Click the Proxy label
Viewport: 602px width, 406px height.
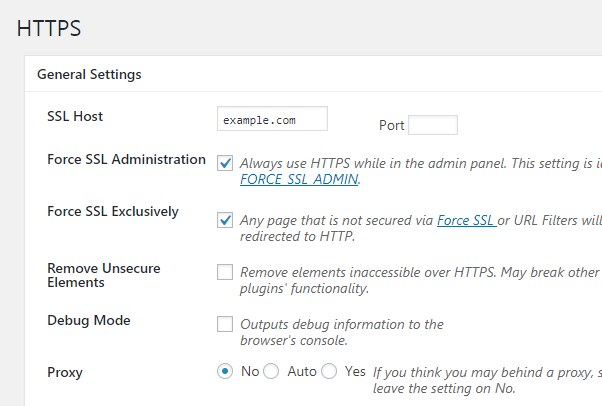coord(65,372)
